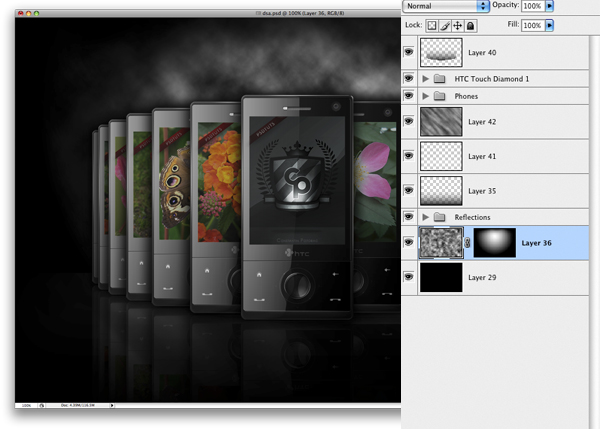Click the HTC Touch Diamond 1 folder icon

click(440, 79)
